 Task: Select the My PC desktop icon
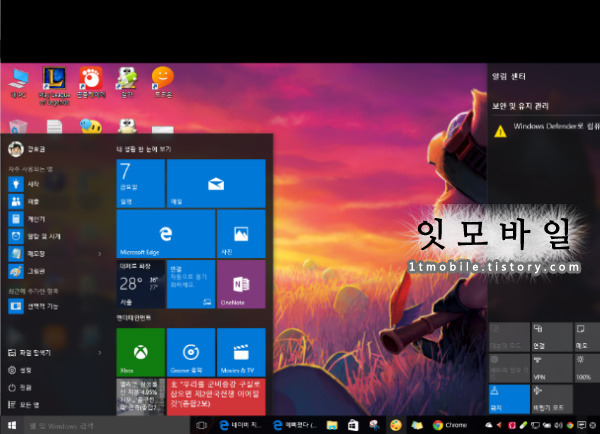(x=18, y=83)
